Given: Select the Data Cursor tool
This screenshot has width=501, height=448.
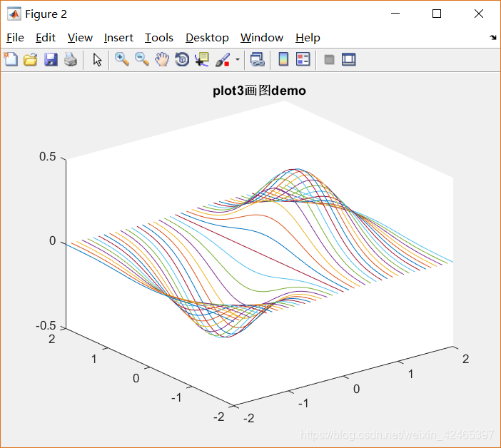Looking at the screenshot, I should point(202,60).
